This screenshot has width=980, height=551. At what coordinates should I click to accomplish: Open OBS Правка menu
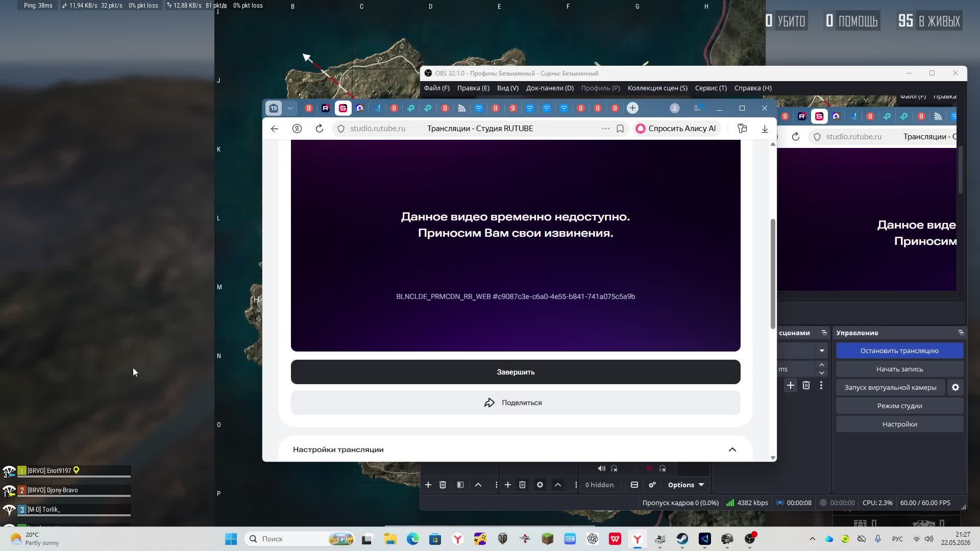(473, 88)
